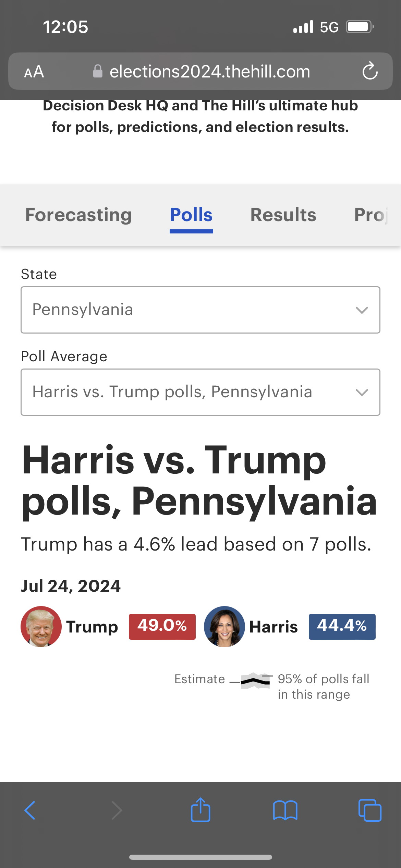
Task: Tap the lock icon in the address bar
Action: (98, 71)
